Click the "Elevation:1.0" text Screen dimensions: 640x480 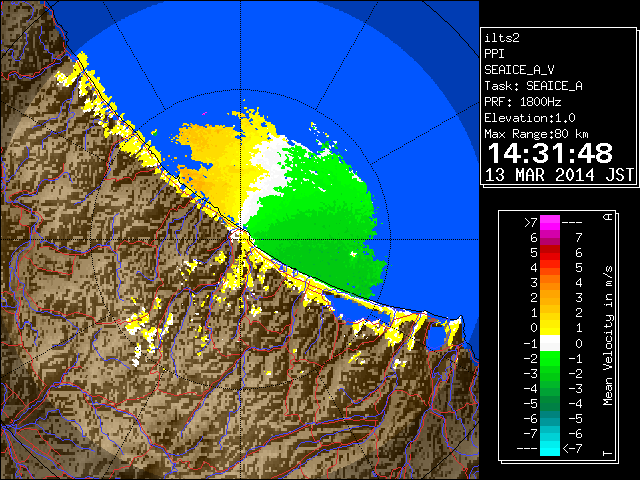[529, 118]
